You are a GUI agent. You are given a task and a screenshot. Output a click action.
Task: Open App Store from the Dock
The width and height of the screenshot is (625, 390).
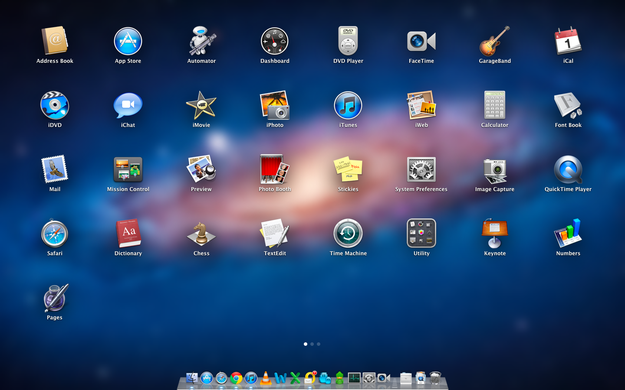coord(207,378)
